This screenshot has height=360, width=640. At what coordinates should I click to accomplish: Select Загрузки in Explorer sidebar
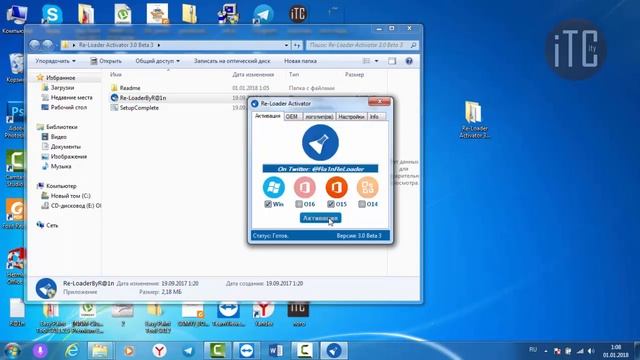tap(62, 87)
